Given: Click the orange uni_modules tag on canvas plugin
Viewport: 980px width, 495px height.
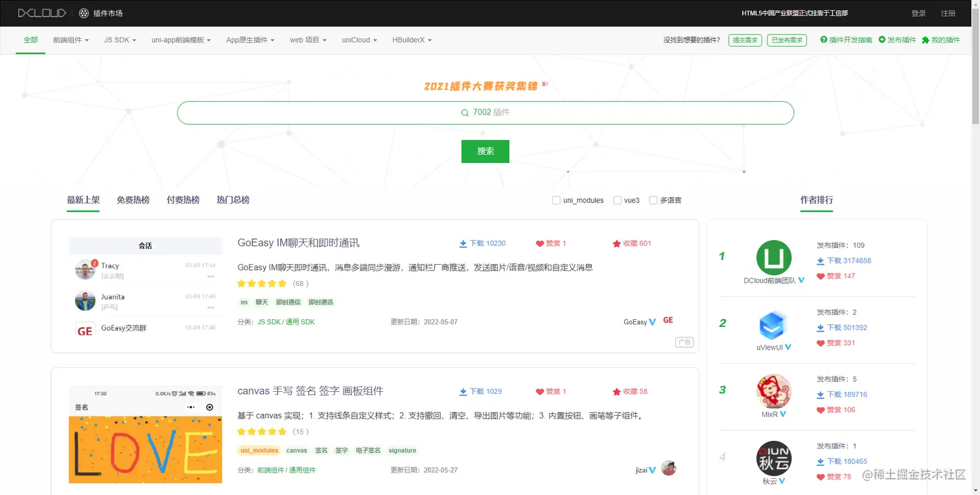Looking at the screenshot, I should (x=259, y=451).
